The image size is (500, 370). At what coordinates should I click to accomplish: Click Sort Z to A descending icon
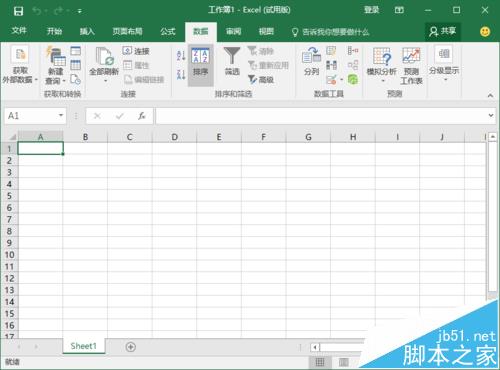[x=181, y=75]
